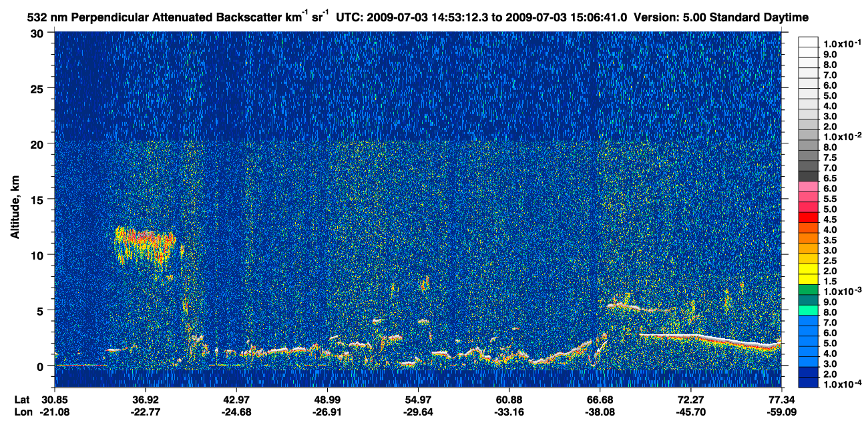Viewport: 868px width, 445px height.
Task: Choose the dark blue 1.0x10^-4 colorbar swatch
Action: click(808, 383)
